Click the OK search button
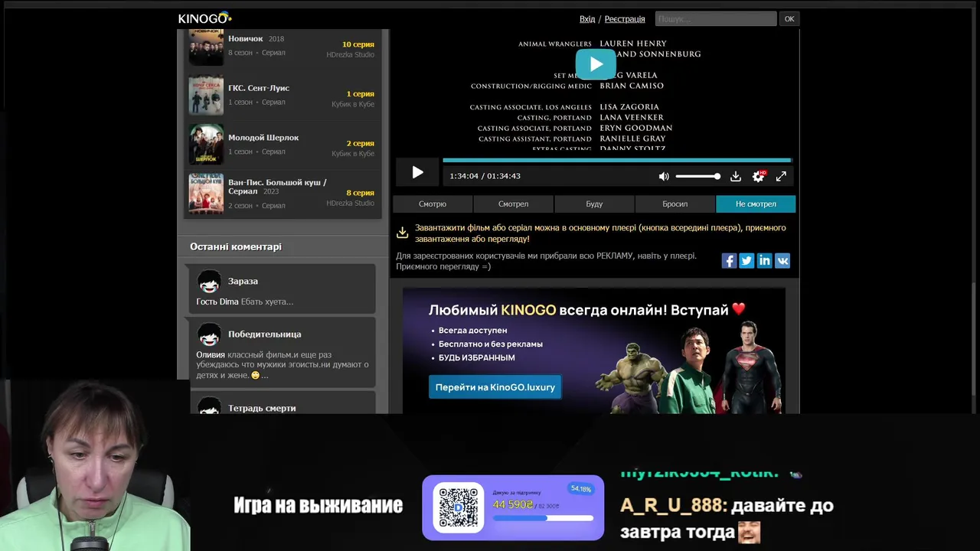980x551 pixels. coord(789,19)
